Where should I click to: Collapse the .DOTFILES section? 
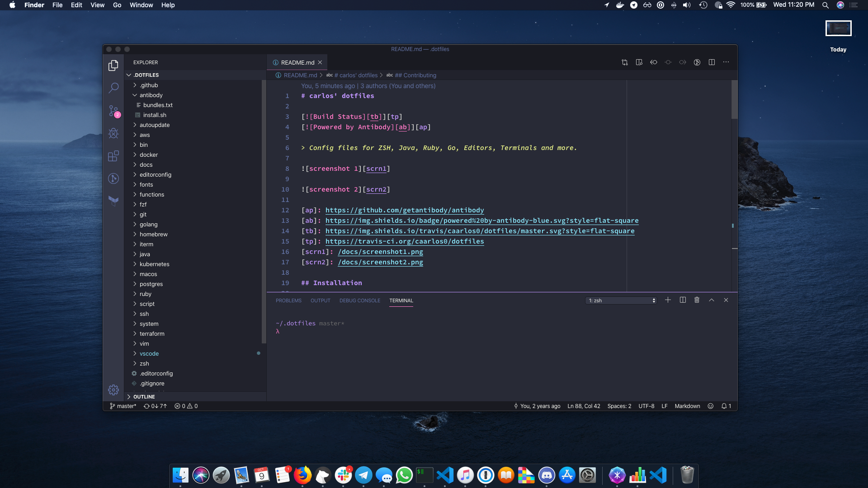click(195, 75)
